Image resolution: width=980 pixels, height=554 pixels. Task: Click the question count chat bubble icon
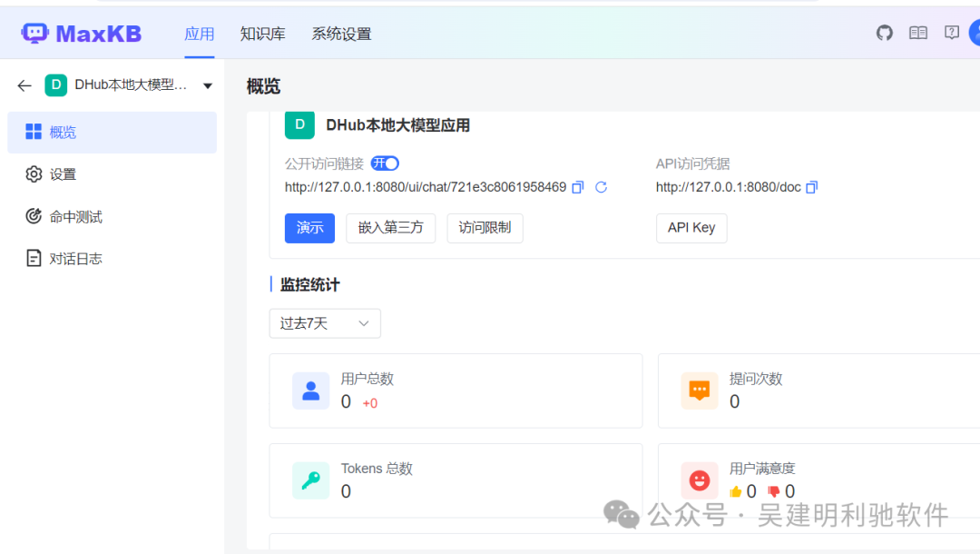click(x=700, y=391)
